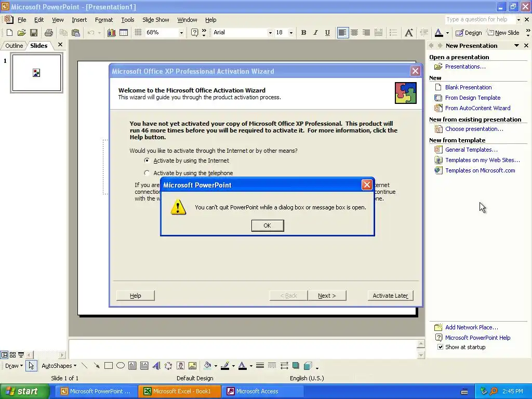Click the Activate Later button
The width and height of the screenshot is (532, 399).
pos(391,296)
